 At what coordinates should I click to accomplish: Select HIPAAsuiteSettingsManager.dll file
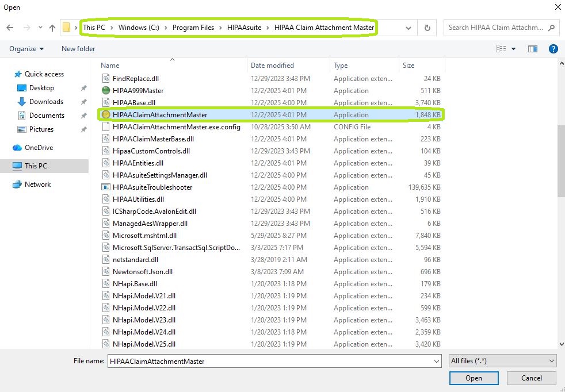(159, 175)
